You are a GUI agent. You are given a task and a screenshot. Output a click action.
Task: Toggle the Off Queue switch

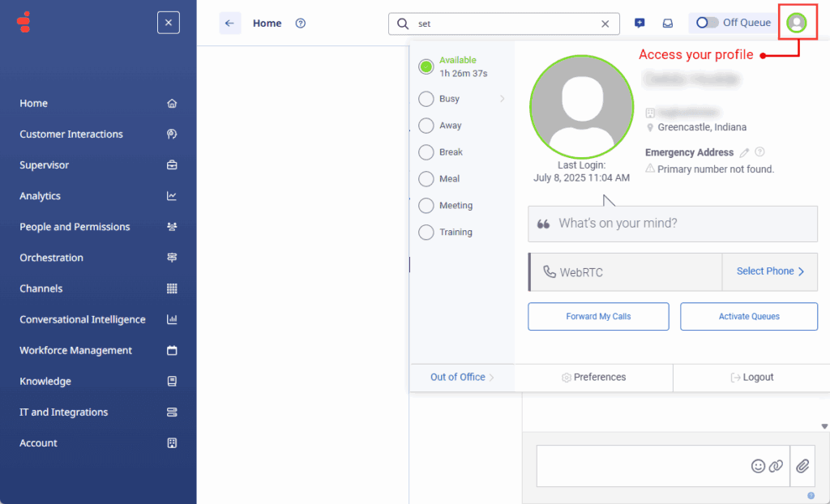(x=708, y=23)
